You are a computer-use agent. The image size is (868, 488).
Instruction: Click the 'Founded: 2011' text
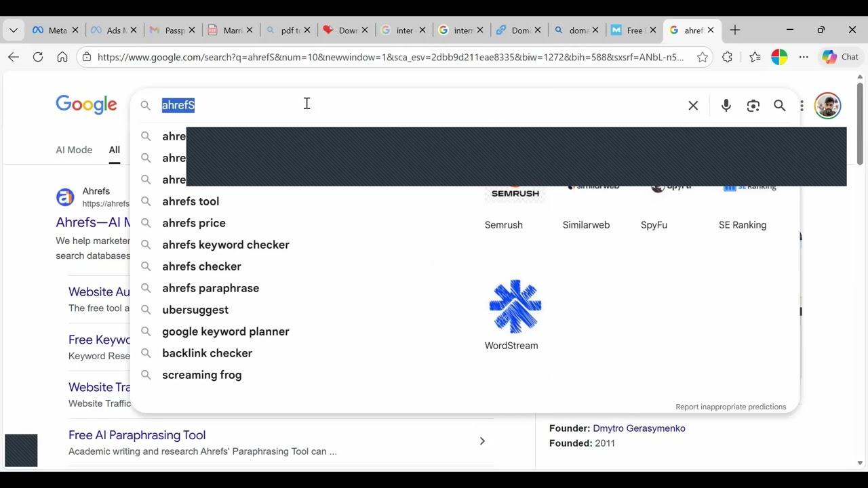click(x=582, y=443)
